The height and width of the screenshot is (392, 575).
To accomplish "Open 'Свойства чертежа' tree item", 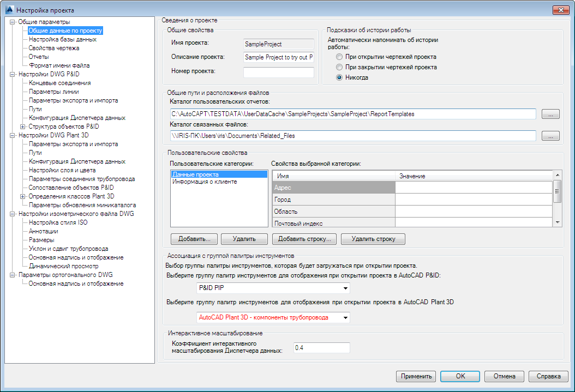I will [x=54, y=48].
